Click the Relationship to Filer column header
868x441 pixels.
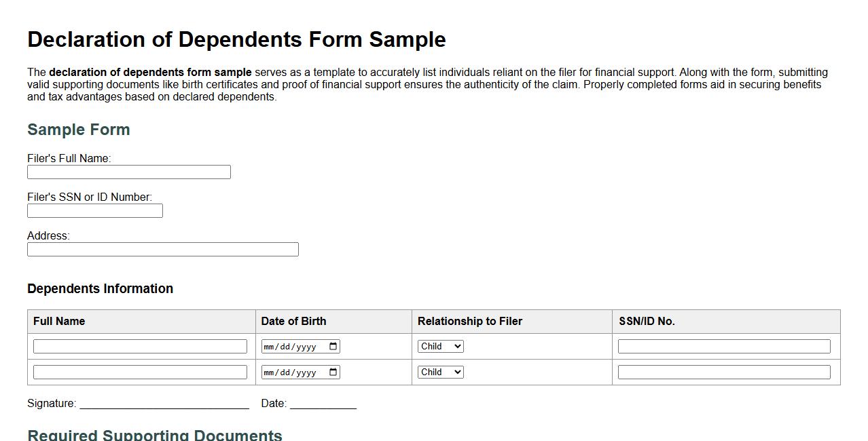coord(471,321)
